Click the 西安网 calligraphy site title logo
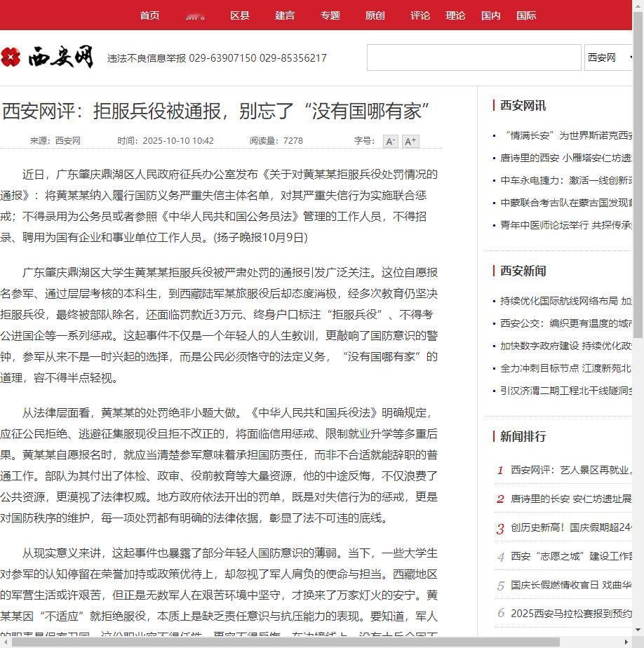The width and height of the screenshot is (644, 648). tap(61, 57)
